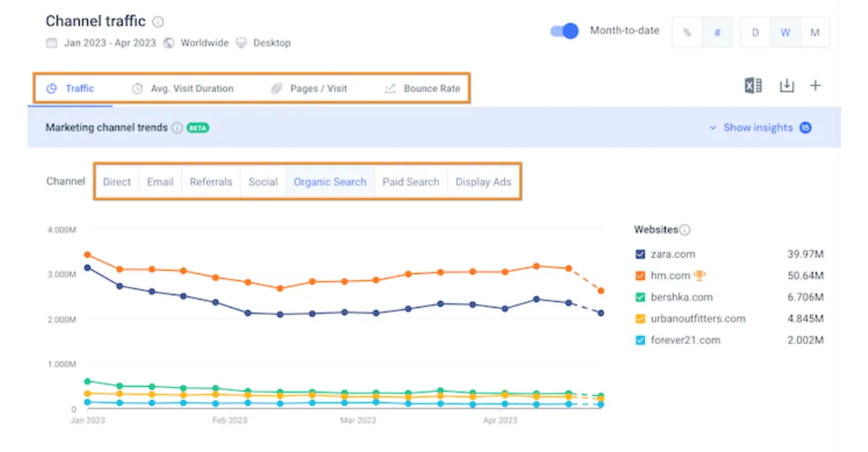The width and height of the screenshot is (868, 452).
Task: Uncheck the zara.com website checkbox
Action: [640, 254]
